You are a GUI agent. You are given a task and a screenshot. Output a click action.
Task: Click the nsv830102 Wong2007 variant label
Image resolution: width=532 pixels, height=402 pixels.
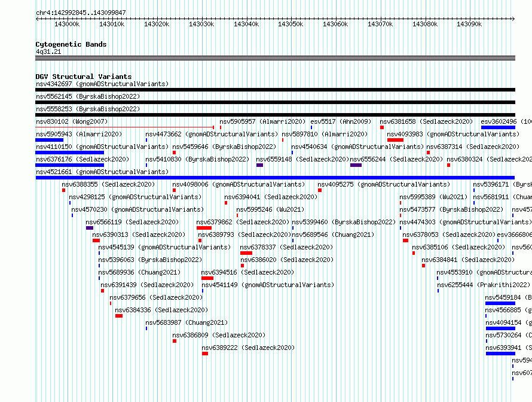pos(72,121)
